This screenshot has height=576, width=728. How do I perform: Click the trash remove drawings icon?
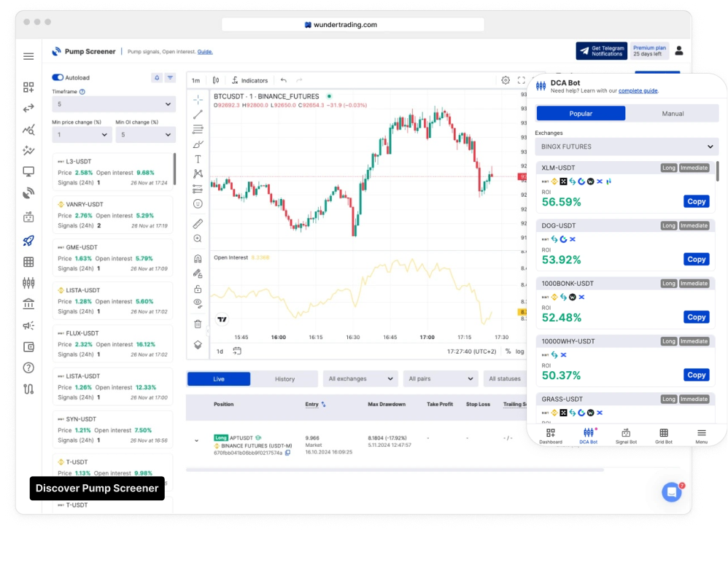[x=198, y=324]
